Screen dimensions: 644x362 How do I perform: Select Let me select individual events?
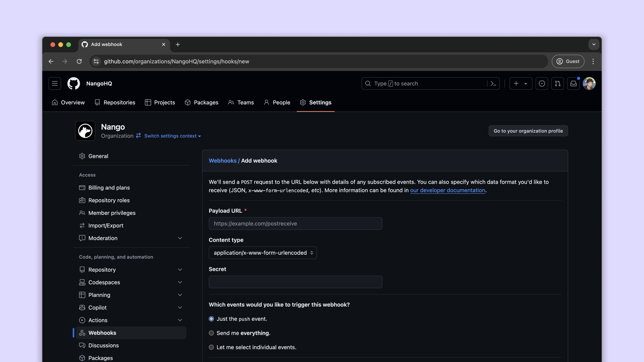(x=212, y=347)
